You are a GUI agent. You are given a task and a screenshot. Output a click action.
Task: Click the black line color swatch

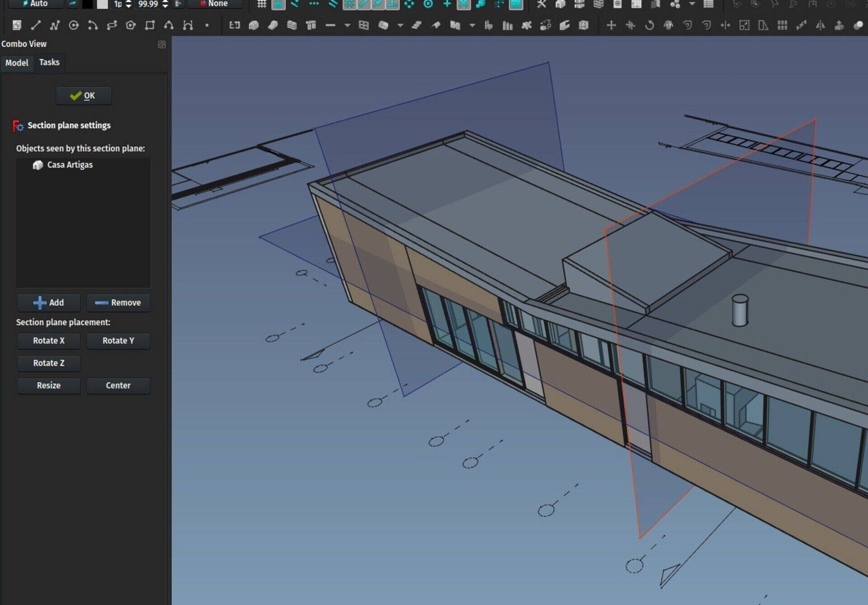pyautogui.click(x=87, y=4)
